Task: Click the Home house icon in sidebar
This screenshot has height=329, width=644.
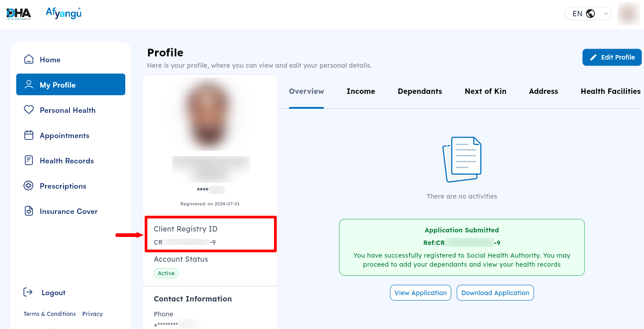Action: click(x=29, y=59)
